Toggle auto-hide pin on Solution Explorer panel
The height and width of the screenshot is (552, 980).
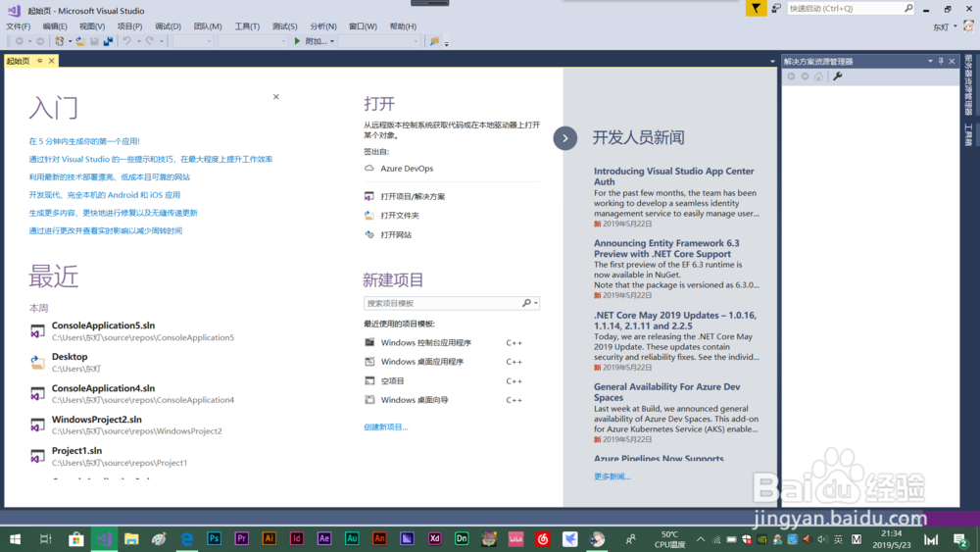(941, 61)
